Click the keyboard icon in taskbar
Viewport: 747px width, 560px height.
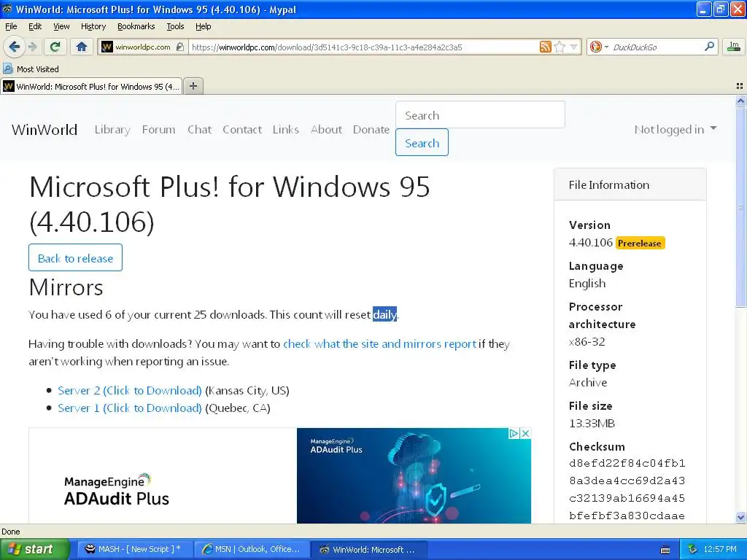665,550
